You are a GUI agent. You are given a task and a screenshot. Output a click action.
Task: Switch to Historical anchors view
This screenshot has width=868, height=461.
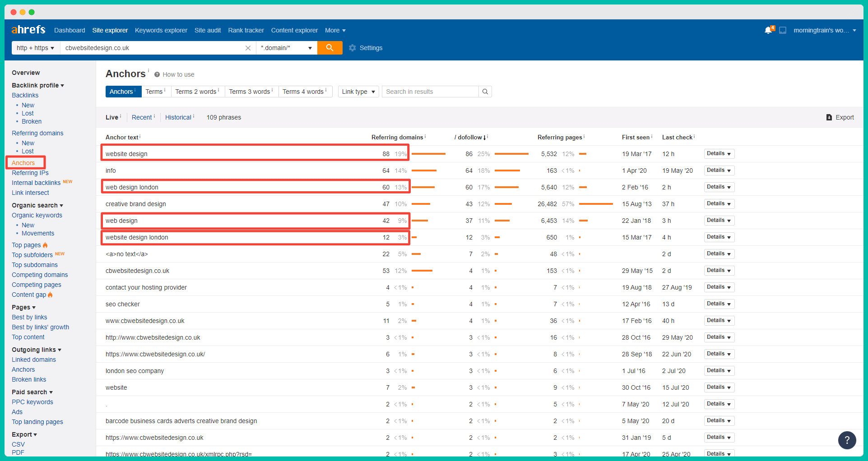click(178, 117)
